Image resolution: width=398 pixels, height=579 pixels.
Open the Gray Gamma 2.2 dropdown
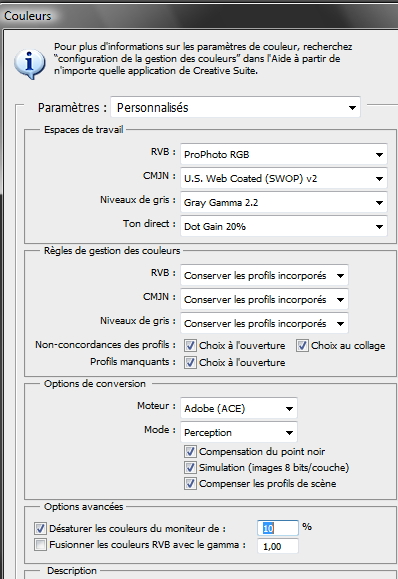(284, 202)
